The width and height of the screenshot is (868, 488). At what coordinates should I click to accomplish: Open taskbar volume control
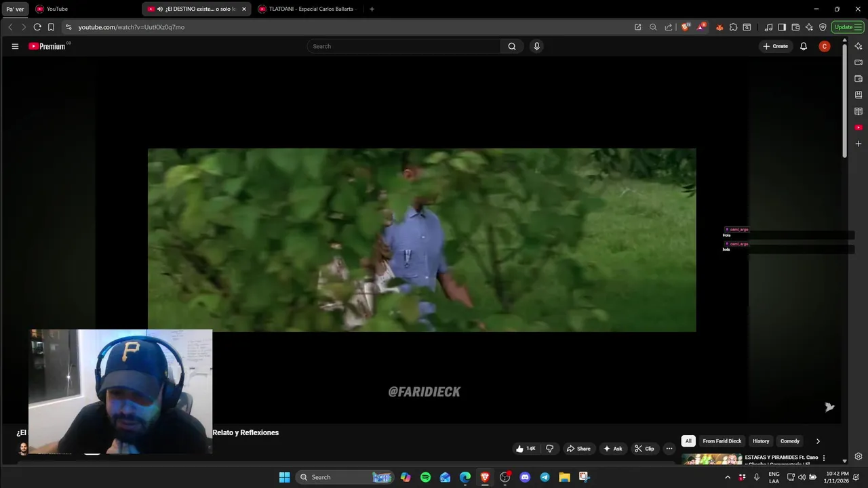point(802,477)
